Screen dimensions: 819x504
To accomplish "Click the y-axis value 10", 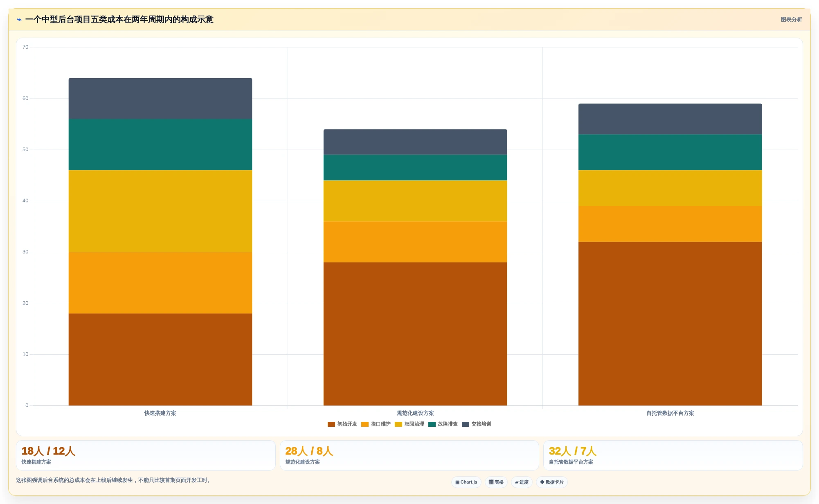I will tap(25, 354).
